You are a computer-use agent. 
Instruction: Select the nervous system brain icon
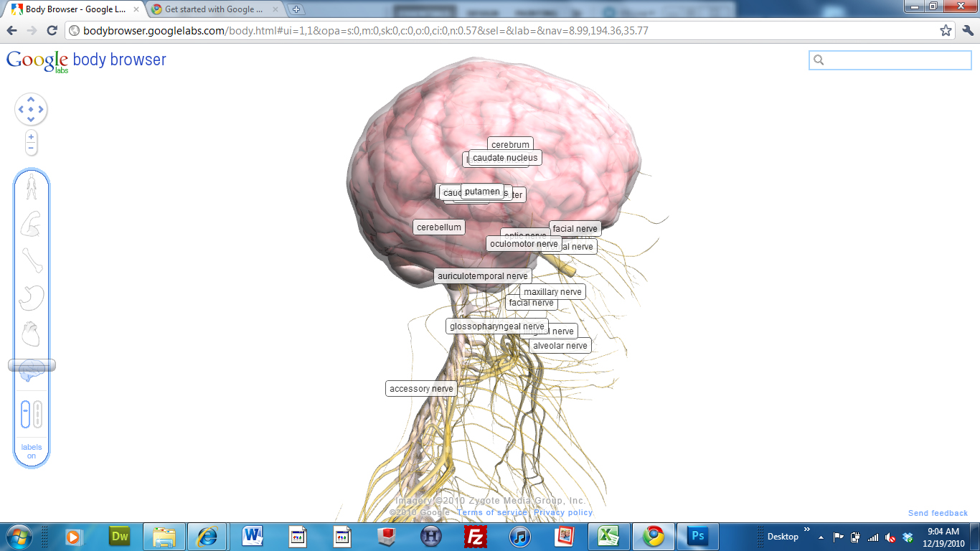tap(32, 370)
